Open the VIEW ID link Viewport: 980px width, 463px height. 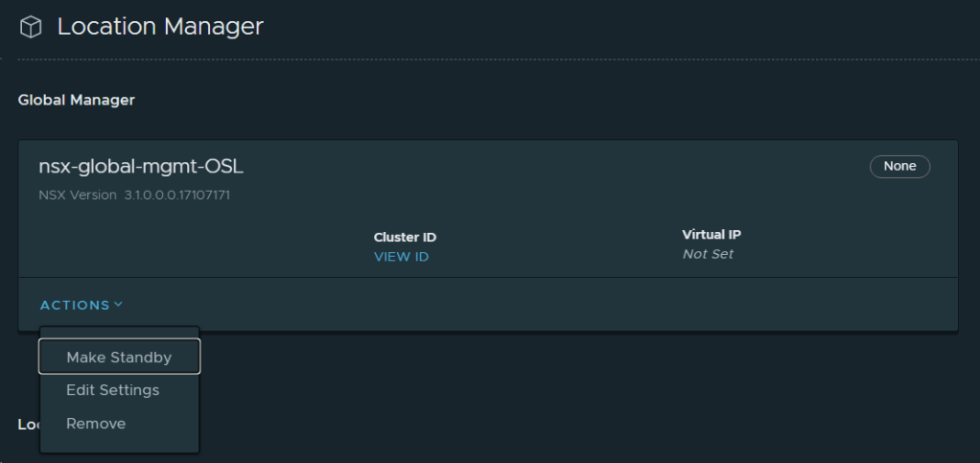(401, 257)
